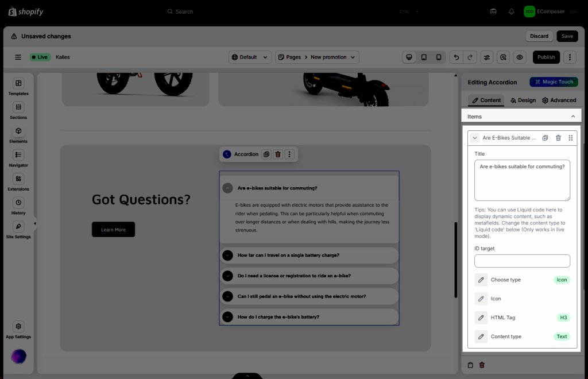588x379 pixels.
Task: Switch to tablet device view
Action: 424,57
